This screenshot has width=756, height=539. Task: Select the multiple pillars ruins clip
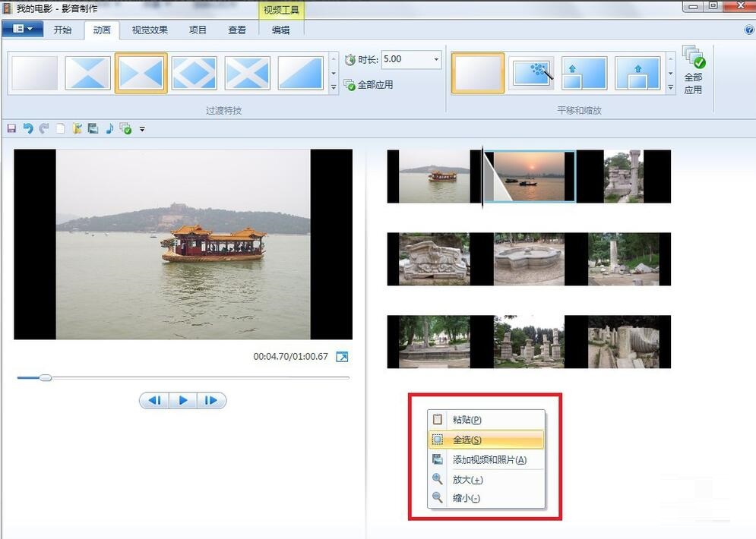(x=529, y=342)
